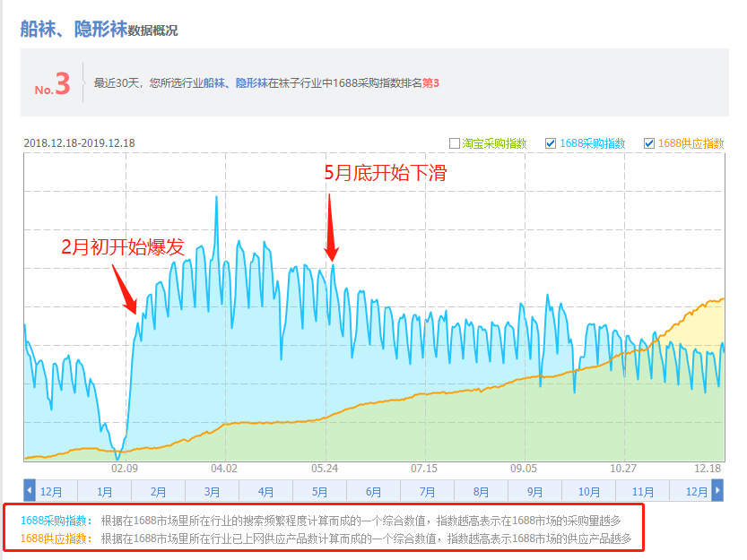Screen dimensions: 747x560
Task: Open the blue 隐形袜 link in ranking sentence
Action: [x=251, y=83]
